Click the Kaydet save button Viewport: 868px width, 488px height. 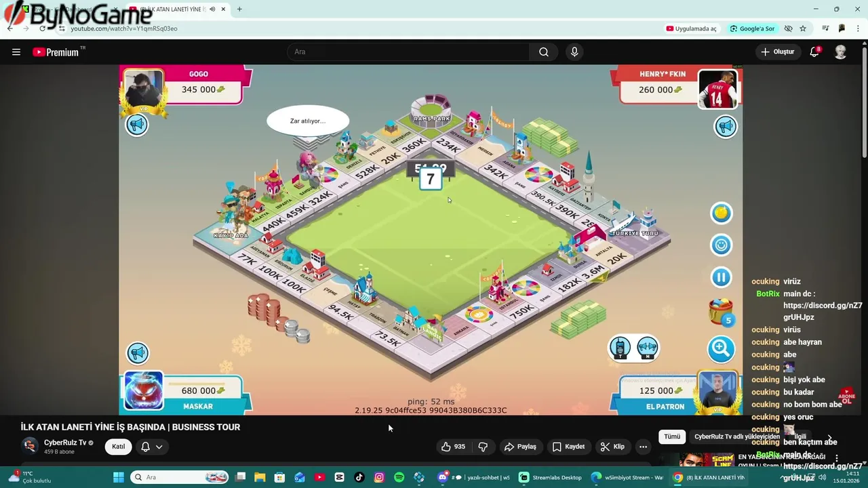pyautogui.click(x=568, y=447)
